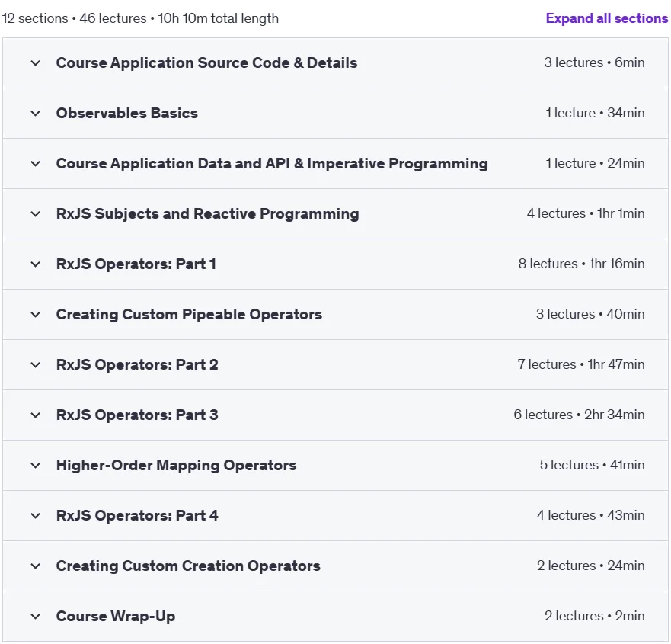Click the Expand all sections link
Image resolution: width=671 pixels, height=644 pixels.
tap(606, 18)
